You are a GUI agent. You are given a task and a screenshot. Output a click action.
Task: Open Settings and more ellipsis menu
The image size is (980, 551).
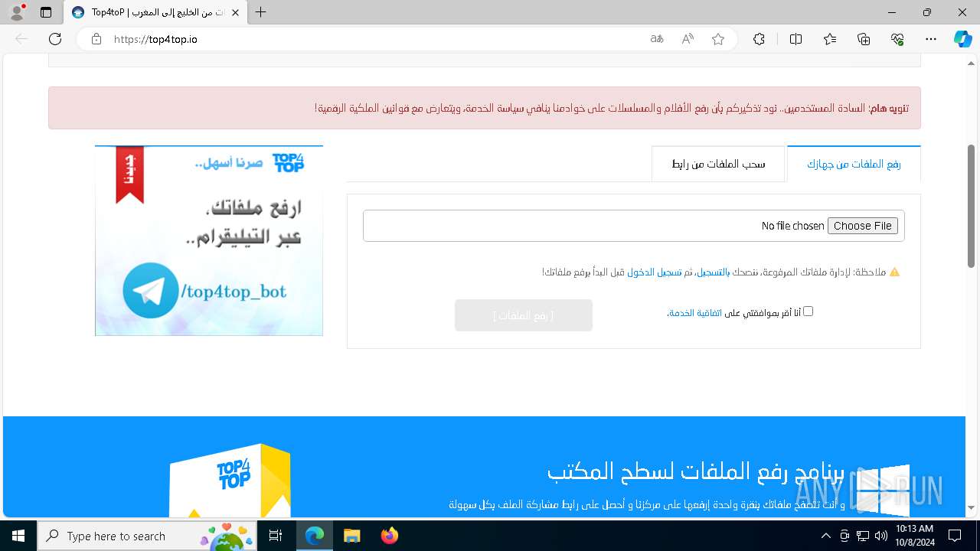click(931, 39)
